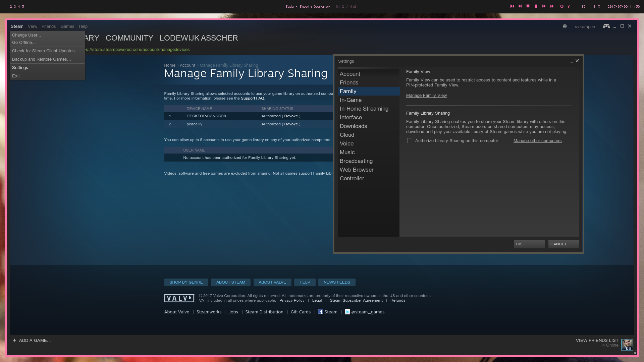Viewport: 644px width, 362px height.
Task: Enable Authorize Library Sharing on this computer
Action: tap(410, 141)
